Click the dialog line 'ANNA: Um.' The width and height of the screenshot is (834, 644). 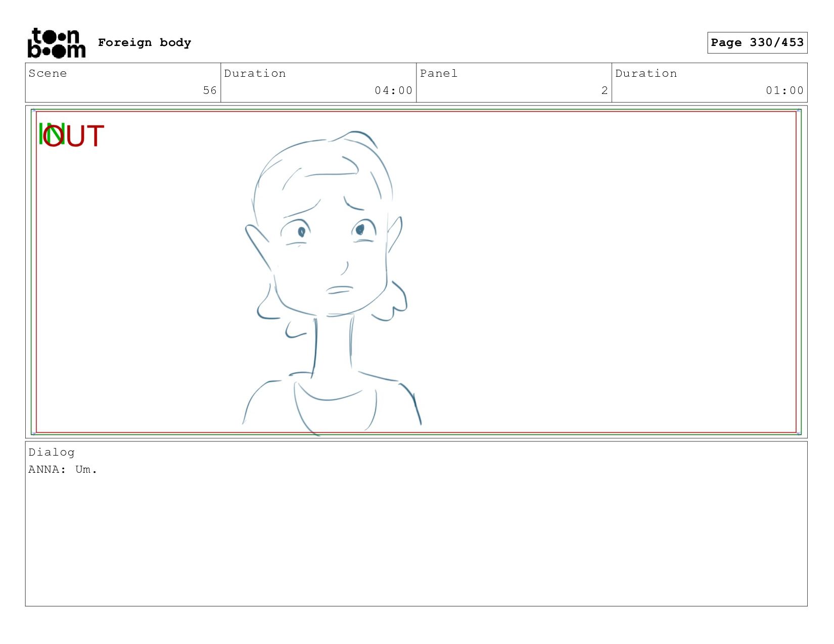coord(63,469)
